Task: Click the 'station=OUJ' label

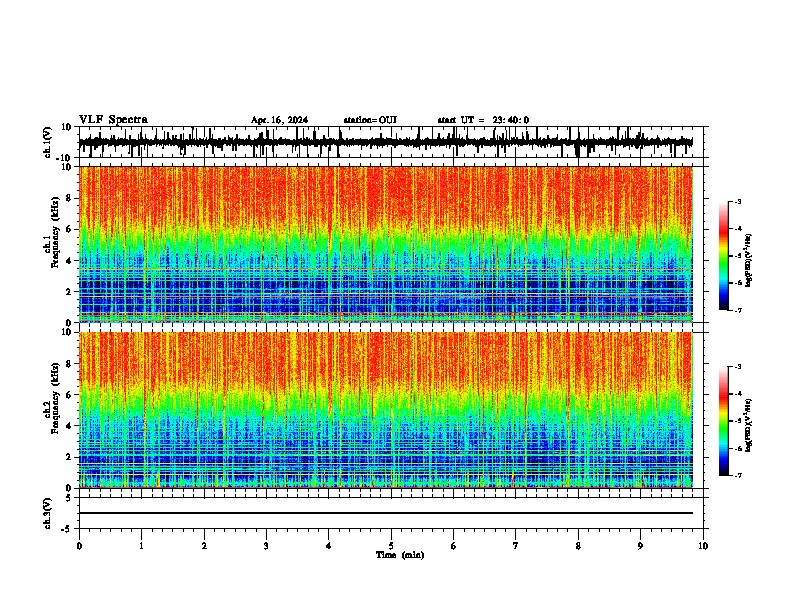Action: [x=370, y=120]
